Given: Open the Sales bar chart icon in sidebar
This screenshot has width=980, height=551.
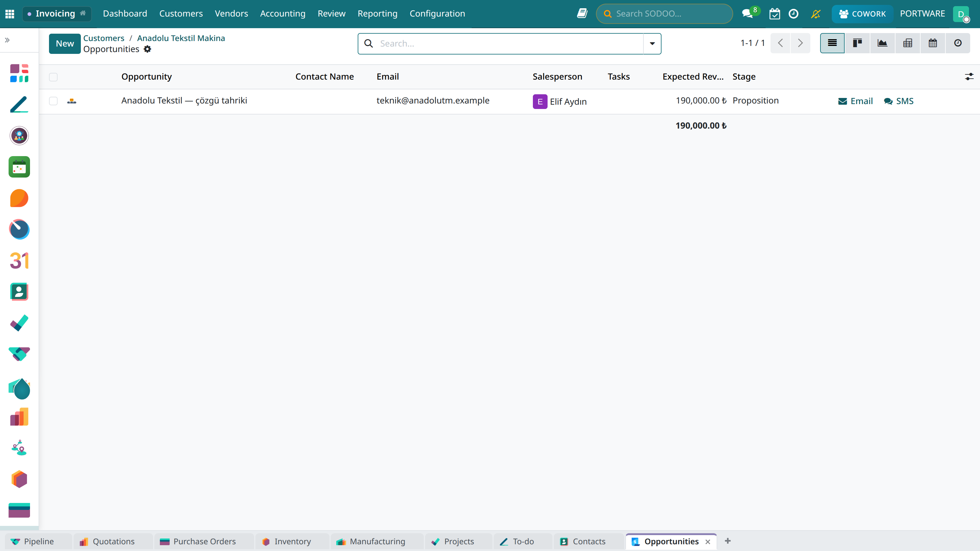Looking at the screenshot, I should point(19,417).
